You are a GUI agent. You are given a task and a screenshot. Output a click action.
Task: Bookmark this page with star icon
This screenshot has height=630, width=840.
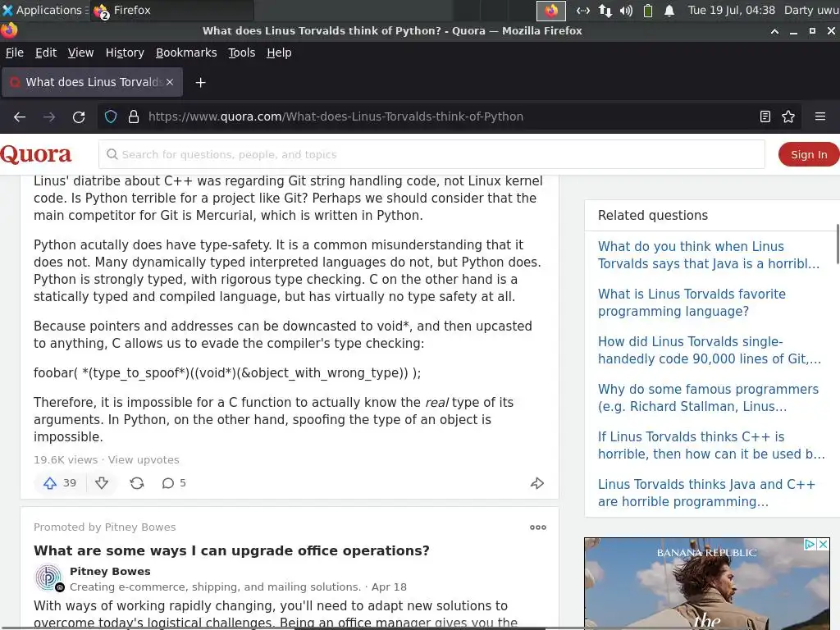pos(788,116)
